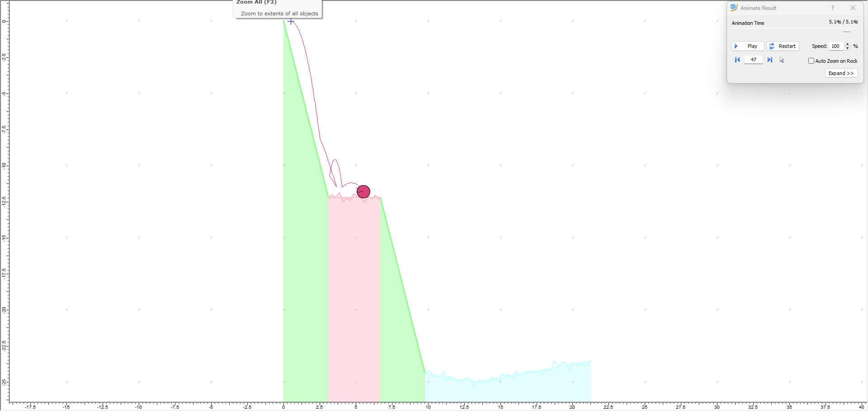Click the Speed percentage field
Viewport: 868px width, 411px height.
click(x=835, y=46)
